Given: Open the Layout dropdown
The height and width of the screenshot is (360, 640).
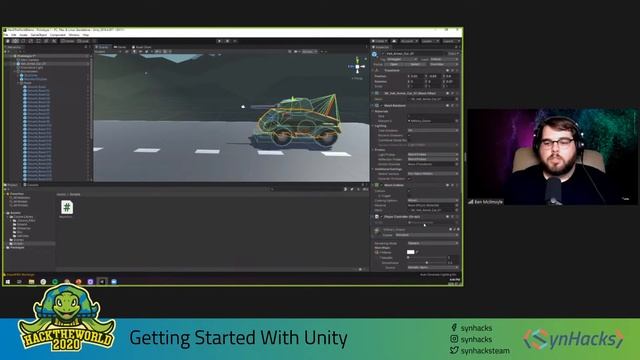Looking at the screenshot, I should (x=451, y=41).
